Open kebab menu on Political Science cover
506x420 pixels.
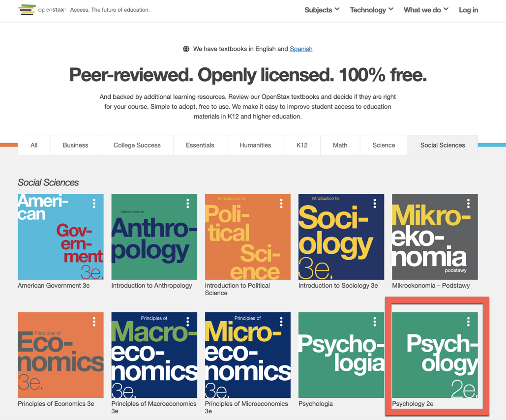tap(282, 203)
